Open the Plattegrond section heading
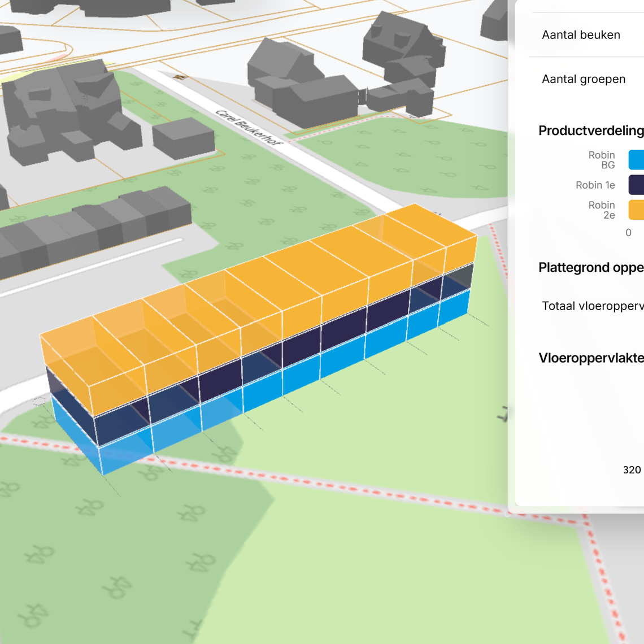This screenshot has width=644, height=644. [590, 268]
